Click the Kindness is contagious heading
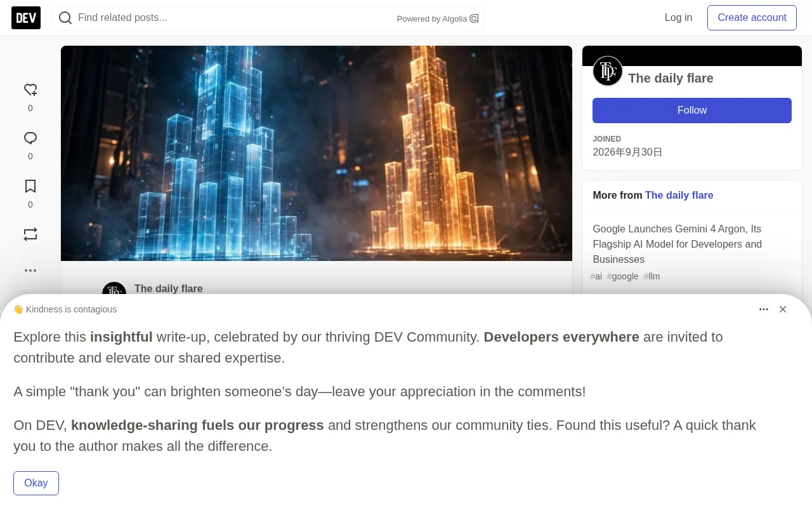The height and width of the screenshot is (508, 812). click(65, 309)
